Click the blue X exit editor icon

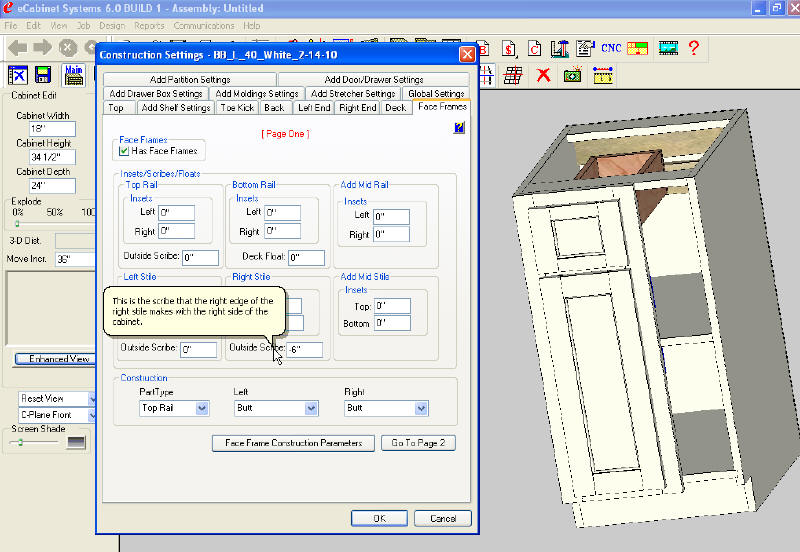18,75
